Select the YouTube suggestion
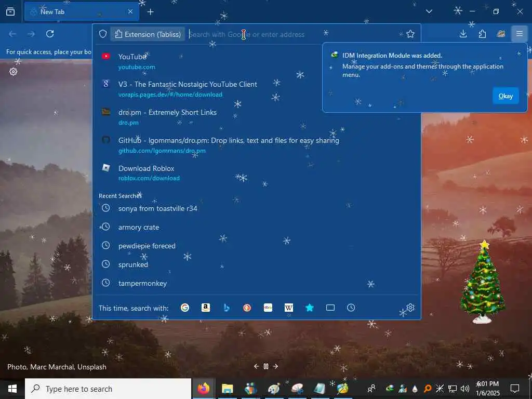The width and height of the screenshot is (532, 399). pyautogui.click(x=257, y=61)
